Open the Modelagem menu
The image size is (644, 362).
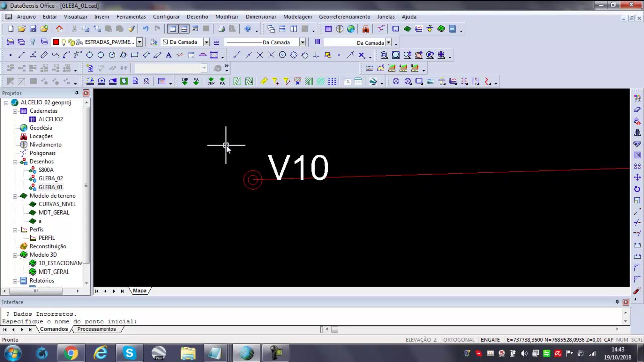(x=297, y=17)
